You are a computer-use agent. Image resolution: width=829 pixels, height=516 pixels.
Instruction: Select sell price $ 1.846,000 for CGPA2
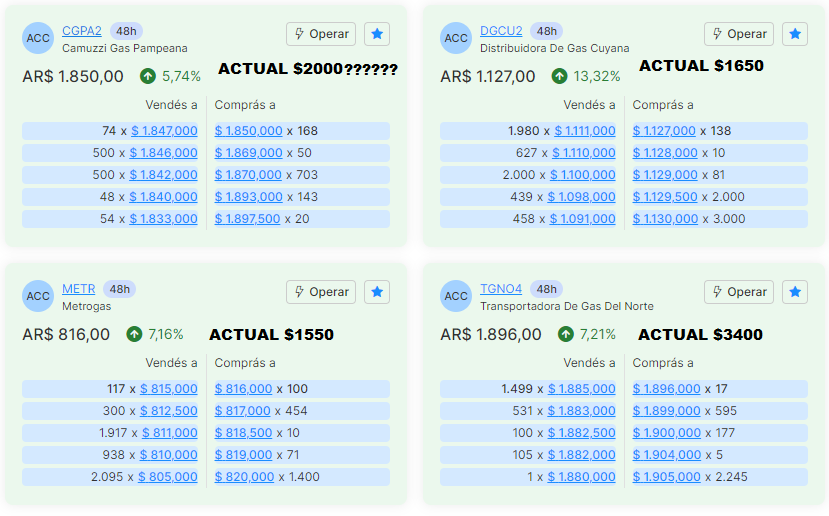[163, 153]
